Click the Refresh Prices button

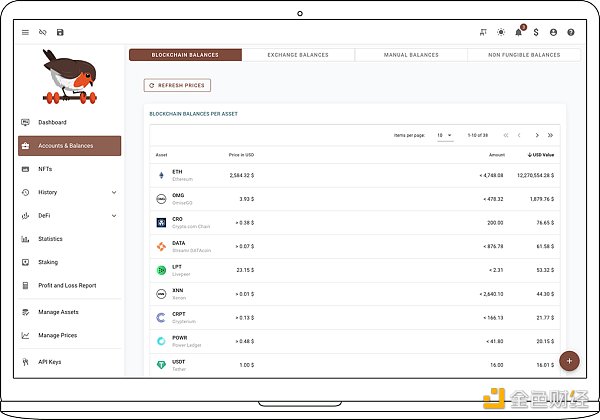pos(178,86)
